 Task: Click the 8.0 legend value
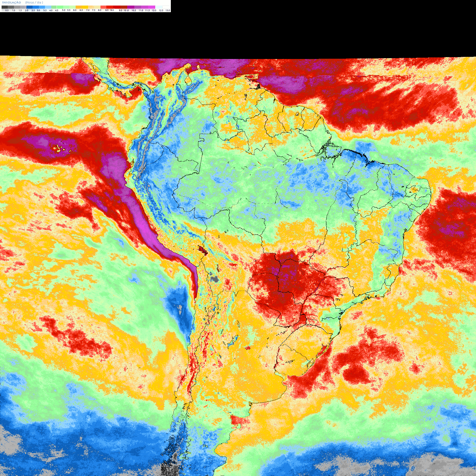(x=100, y=10)
